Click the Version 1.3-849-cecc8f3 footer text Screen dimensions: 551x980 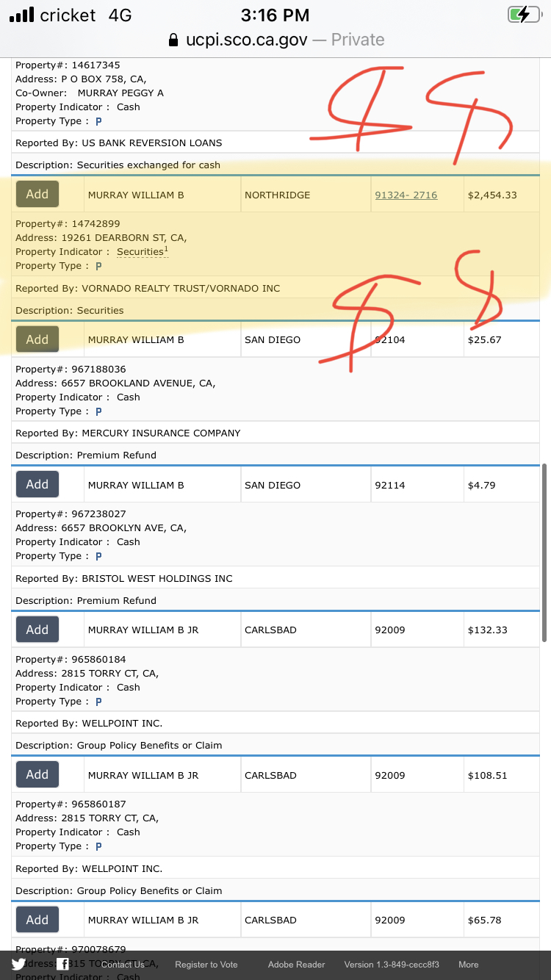[392, 965]
